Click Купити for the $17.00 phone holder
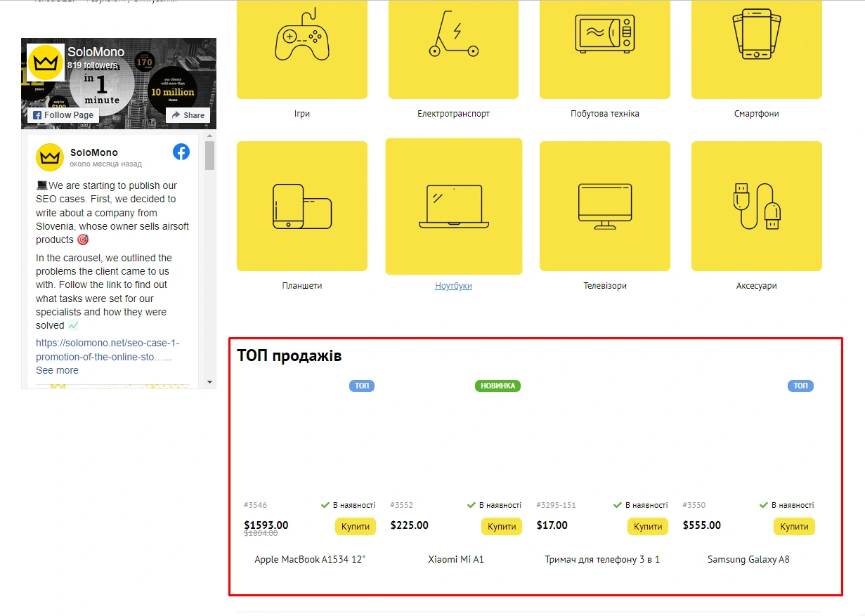Viewport: 865px width, 616px height. pyautogui.click(x=648, y=527)
